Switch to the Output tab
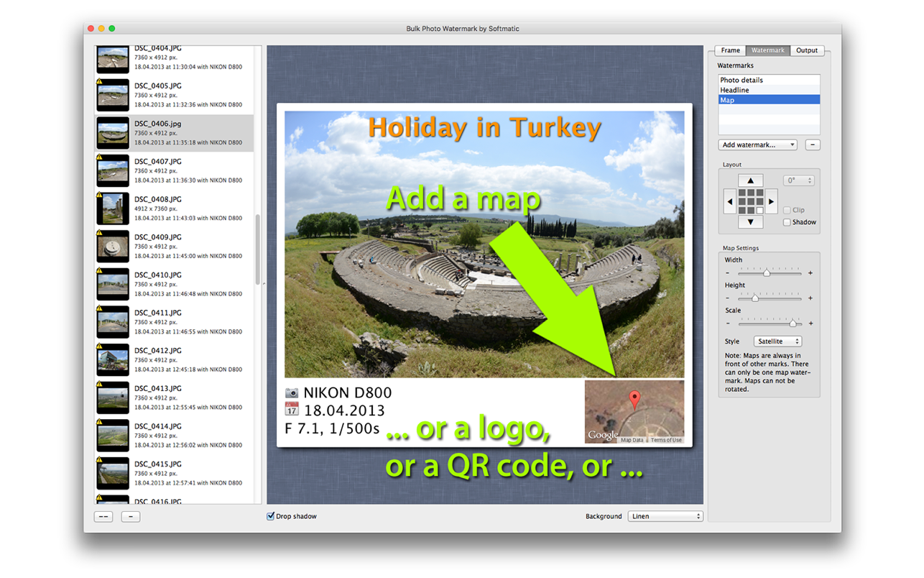Image resolution: width=924 pixels, height=578 pixels. click(x=806, y=50)
